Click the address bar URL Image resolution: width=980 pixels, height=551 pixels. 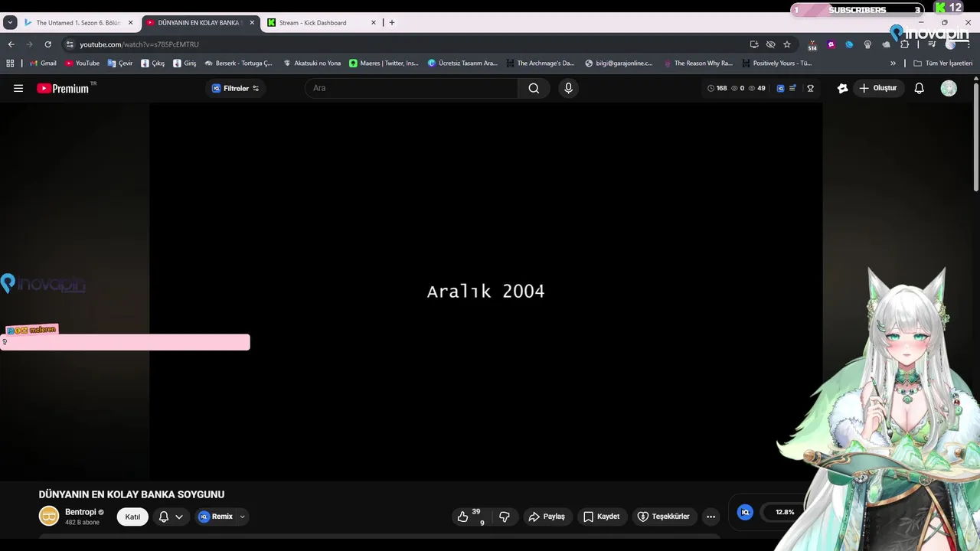coord(139,44)
